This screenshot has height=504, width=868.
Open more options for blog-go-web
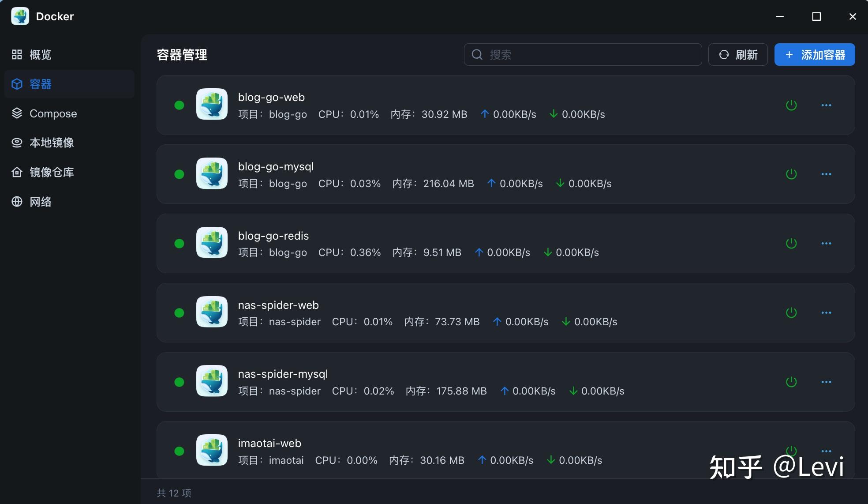pos(826,105)
